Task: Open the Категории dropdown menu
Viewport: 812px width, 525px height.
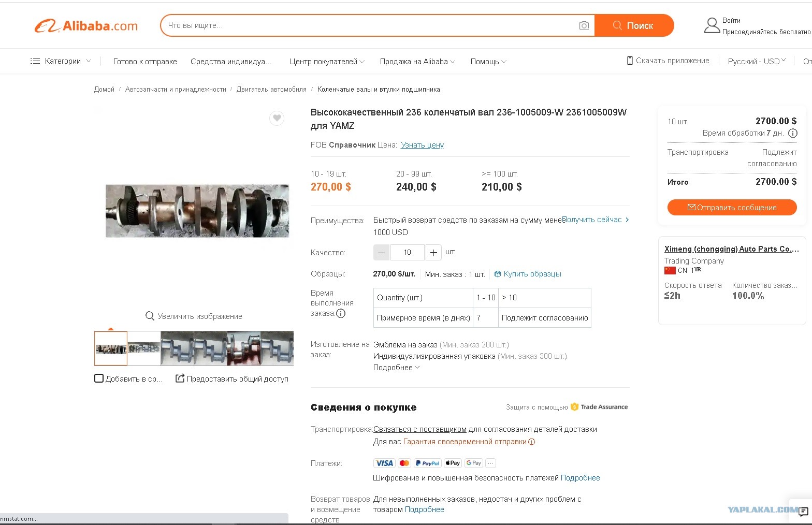Action: click(61, 61)
